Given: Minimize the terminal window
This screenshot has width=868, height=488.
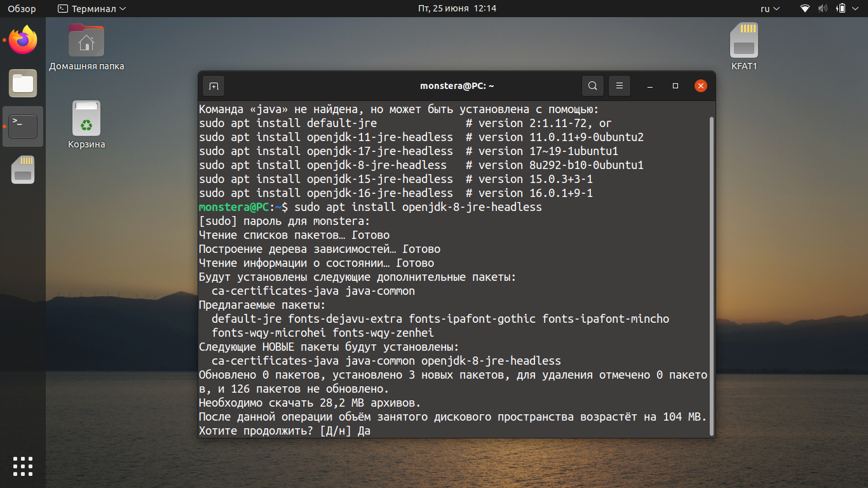Looking at the screenshot, I should click(x=650, y=86).
